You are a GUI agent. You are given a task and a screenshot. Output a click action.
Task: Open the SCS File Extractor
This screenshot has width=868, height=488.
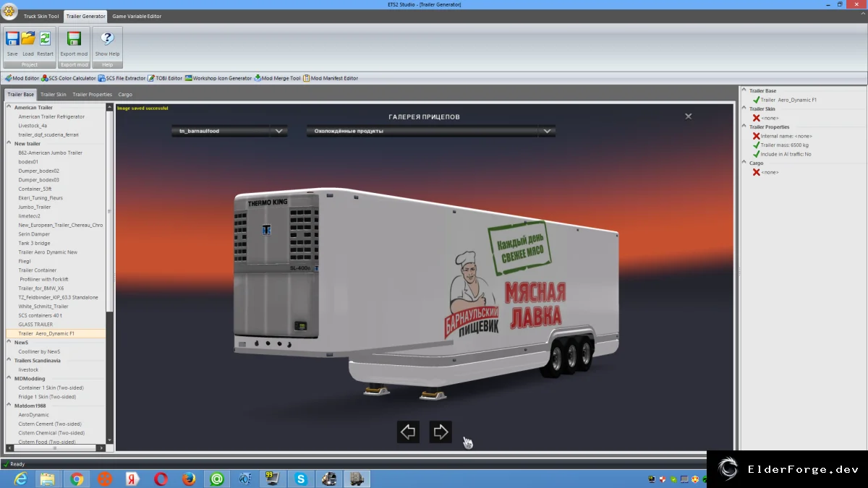pos(122,78)
